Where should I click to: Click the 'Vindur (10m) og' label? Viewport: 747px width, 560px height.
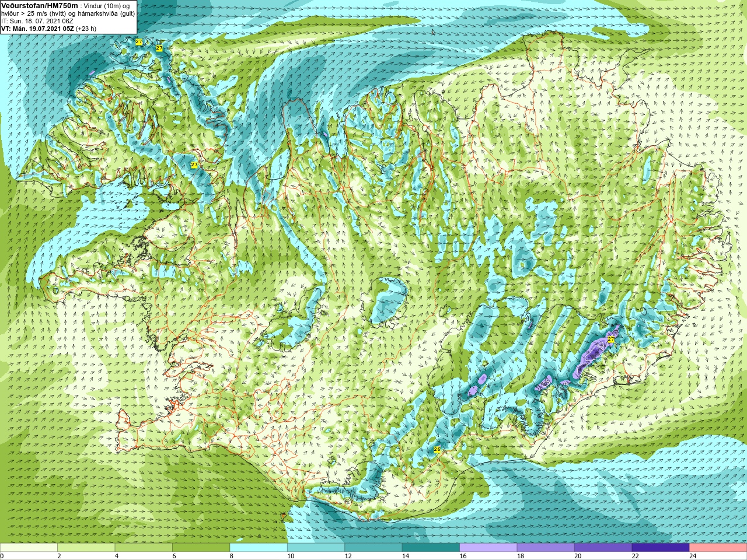click(107, 6)
